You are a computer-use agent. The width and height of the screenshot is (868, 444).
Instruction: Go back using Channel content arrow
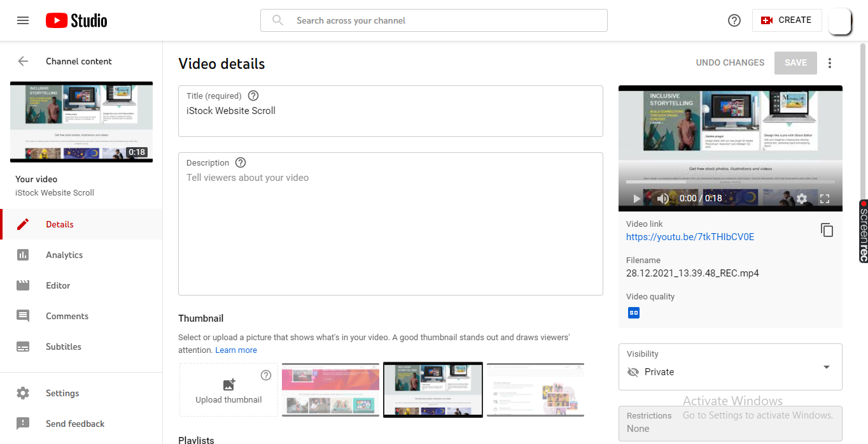click(23, 61)
